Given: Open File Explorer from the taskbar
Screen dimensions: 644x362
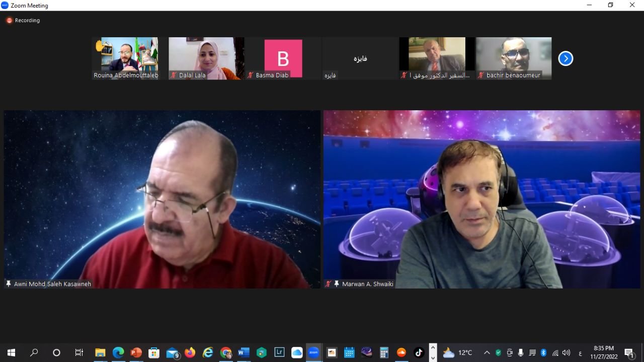Looking at the screenshot, I should [x=100, y=352].
